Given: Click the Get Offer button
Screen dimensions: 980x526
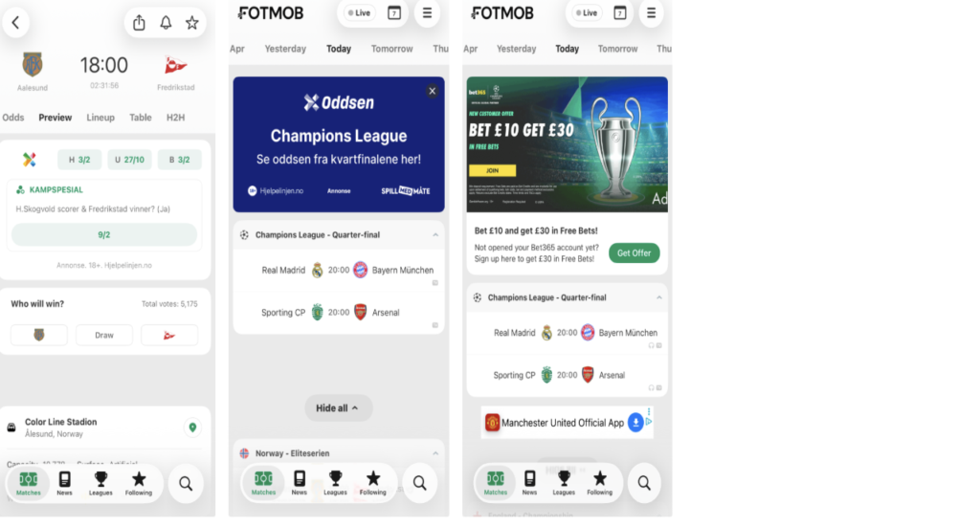Looking at the screenshot, I should point(634,253).
